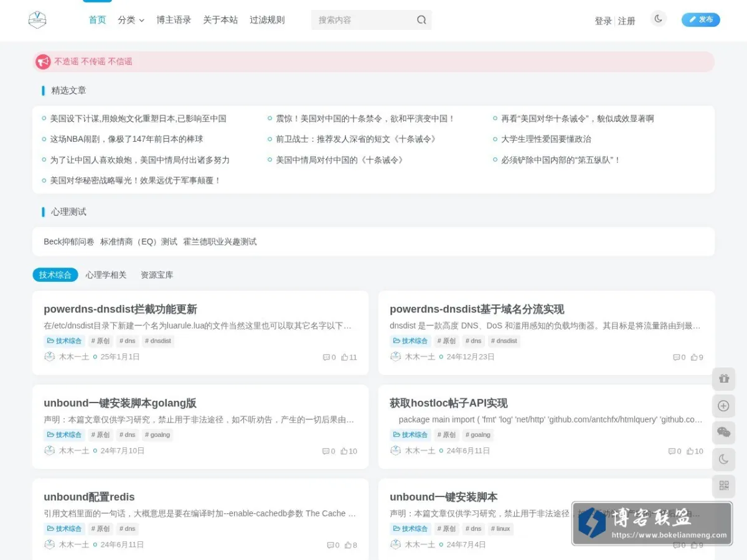747x560 pixels.
Task: Open post title 获取hostloc帖子API实现
Action: click(449, 403)
